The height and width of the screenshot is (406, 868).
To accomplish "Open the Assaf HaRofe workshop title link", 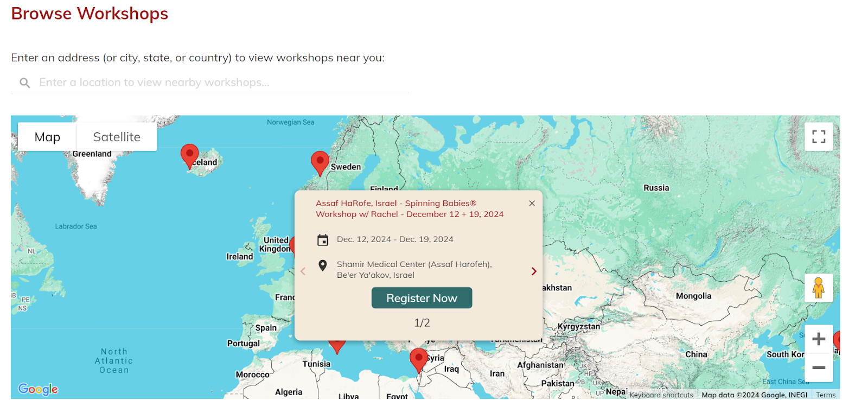I will 410,208.
